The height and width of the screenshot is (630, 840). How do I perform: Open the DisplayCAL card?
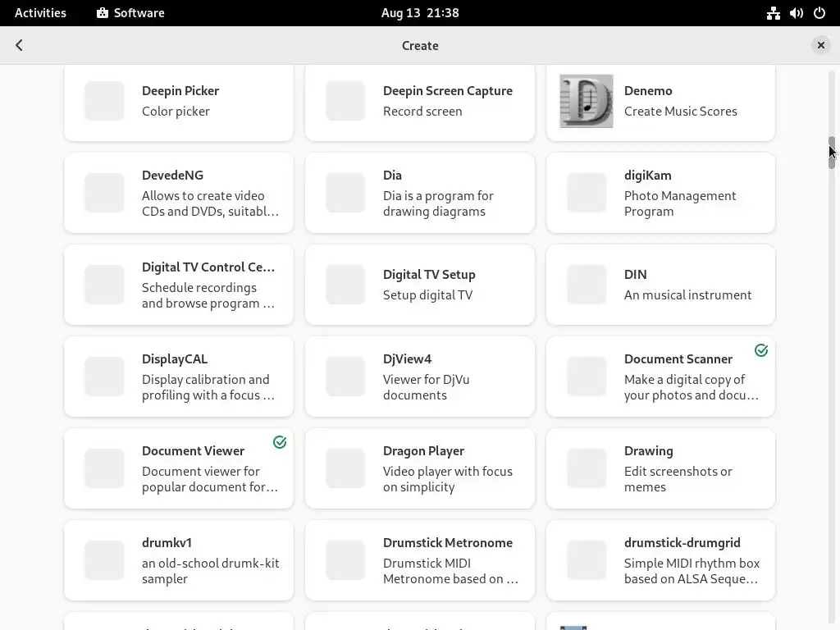pyautogui.click(x=179, y=377)
